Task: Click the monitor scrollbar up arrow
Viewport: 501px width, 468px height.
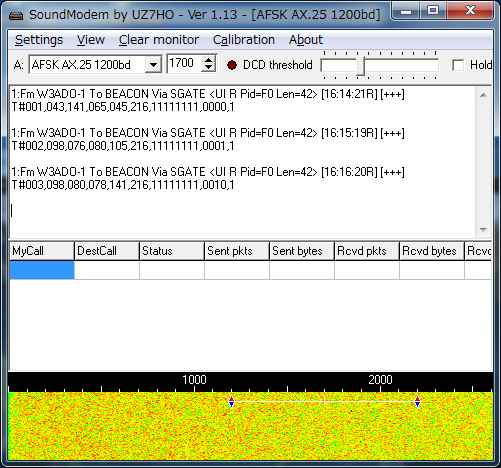Action: pos(483,95)
